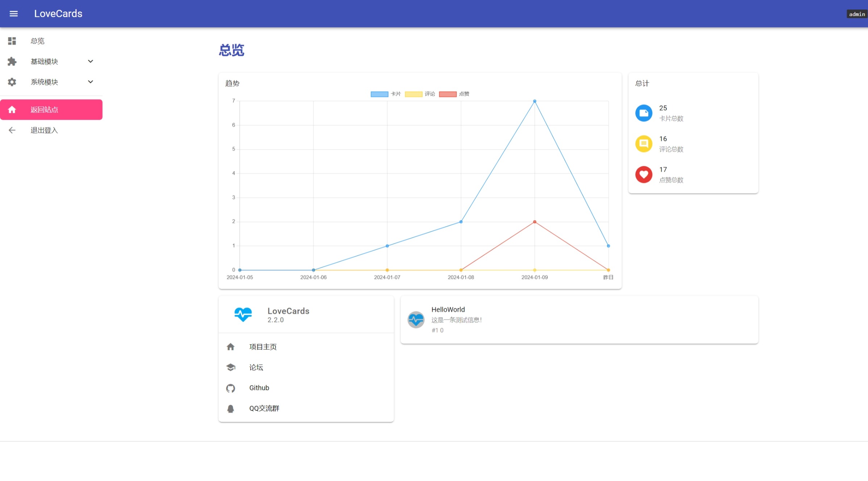Click the 总览 dashboard icon in sidebar
This screenshot has height=481, width=868.
point(12,41)
